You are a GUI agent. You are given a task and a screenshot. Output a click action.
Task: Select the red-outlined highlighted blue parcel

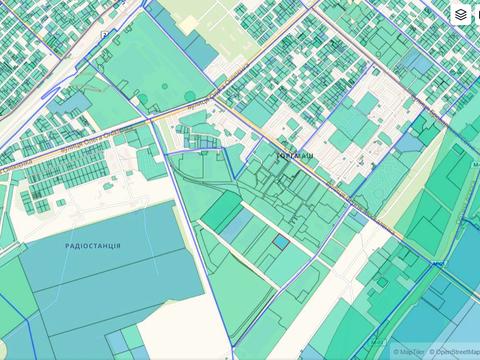(281, 242)
